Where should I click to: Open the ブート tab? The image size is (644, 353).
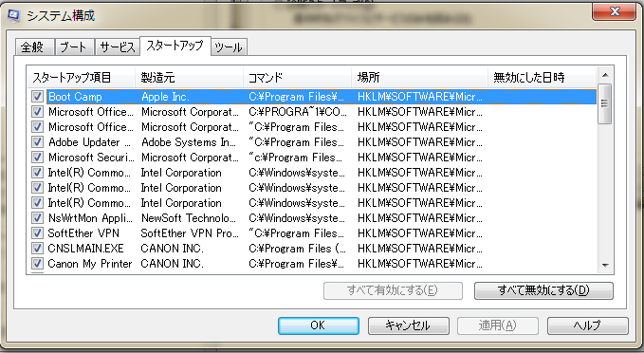click(x=74, y=46)
